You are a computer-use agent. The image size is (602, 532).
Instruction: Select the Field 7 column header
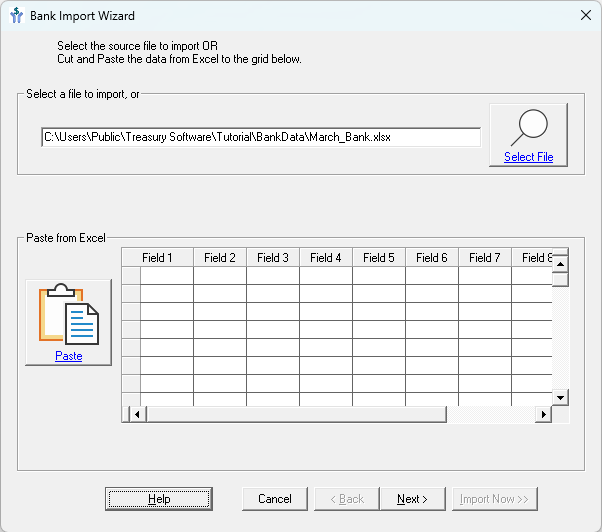click(485, 258)
